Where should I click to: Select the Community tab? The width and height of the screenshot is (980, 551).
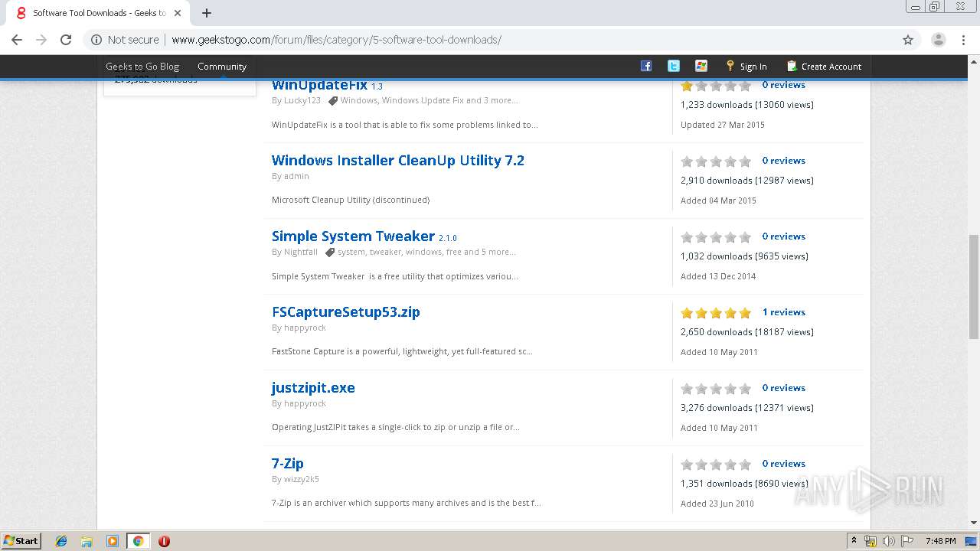pyautogui.click(x=222, y=67)
